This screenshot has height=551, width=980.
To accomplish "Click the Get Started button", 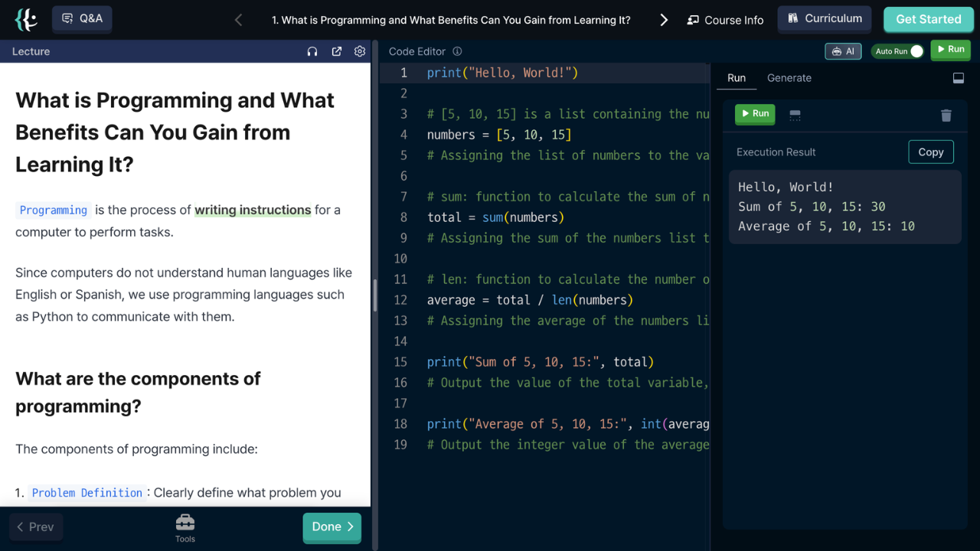I will click(929, 19).
